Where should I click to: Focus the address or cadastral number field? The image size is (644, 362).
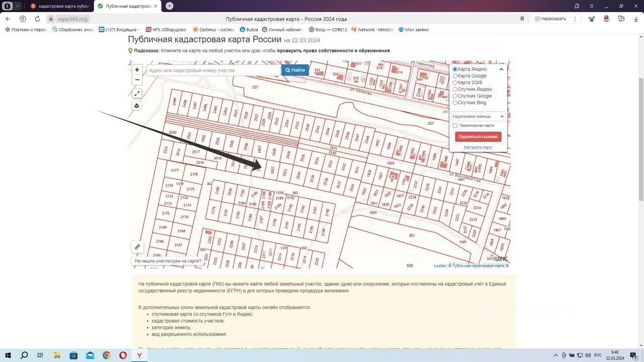click(213, 70)
